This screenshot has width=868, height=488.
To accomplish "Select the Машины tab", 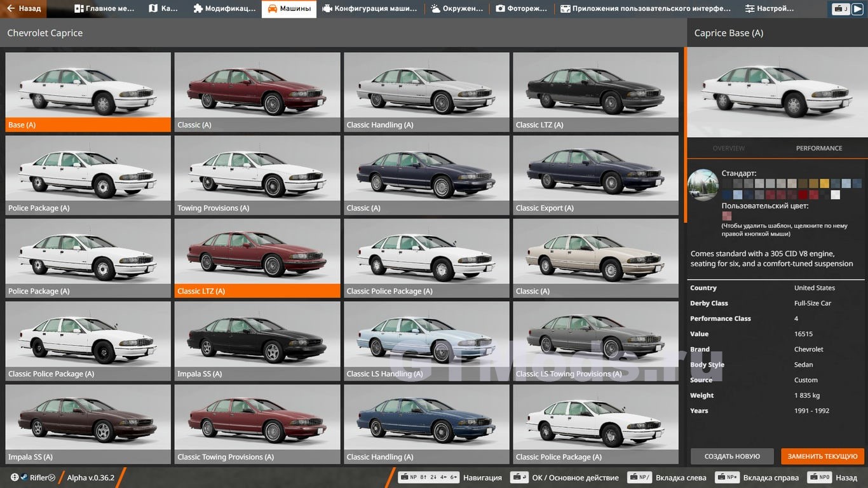I will pyautogui.click(x=289, y=9).
